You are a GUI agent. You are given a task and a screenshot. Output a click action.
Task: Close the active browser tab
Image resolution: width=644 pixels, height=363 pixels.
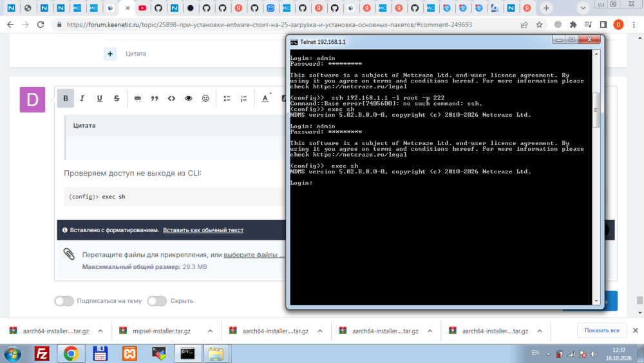[128, 8]
